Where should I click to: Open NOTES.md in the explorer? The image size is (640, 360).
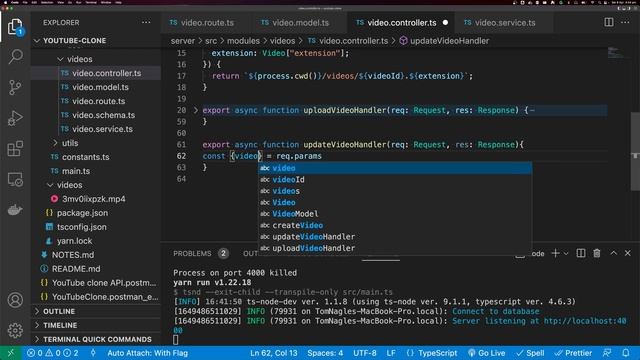coord(73,255)
